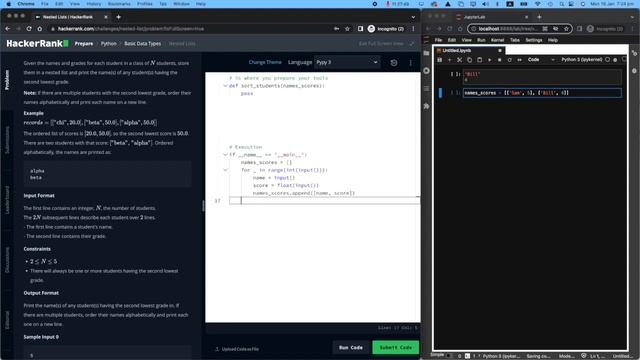Open the macOS Apple menu
This screenshot has width=640, height=360.
[x=8, y=4]
